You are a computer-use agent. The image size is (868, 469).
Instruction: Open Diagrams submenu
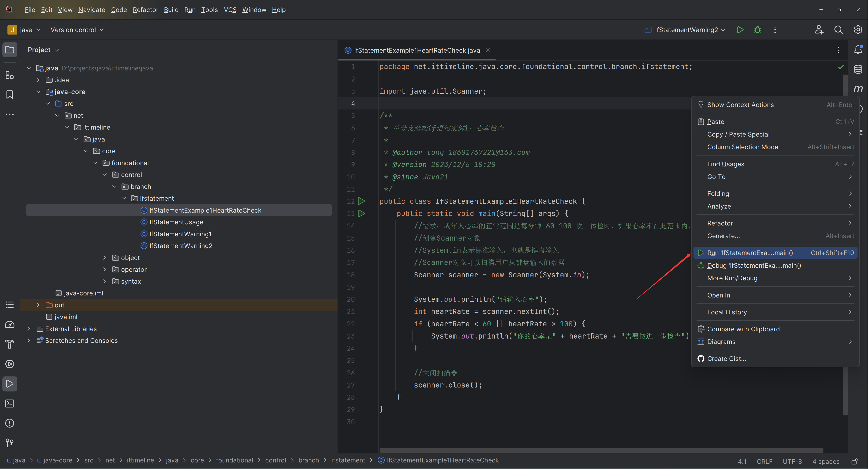tap(775, 342)
